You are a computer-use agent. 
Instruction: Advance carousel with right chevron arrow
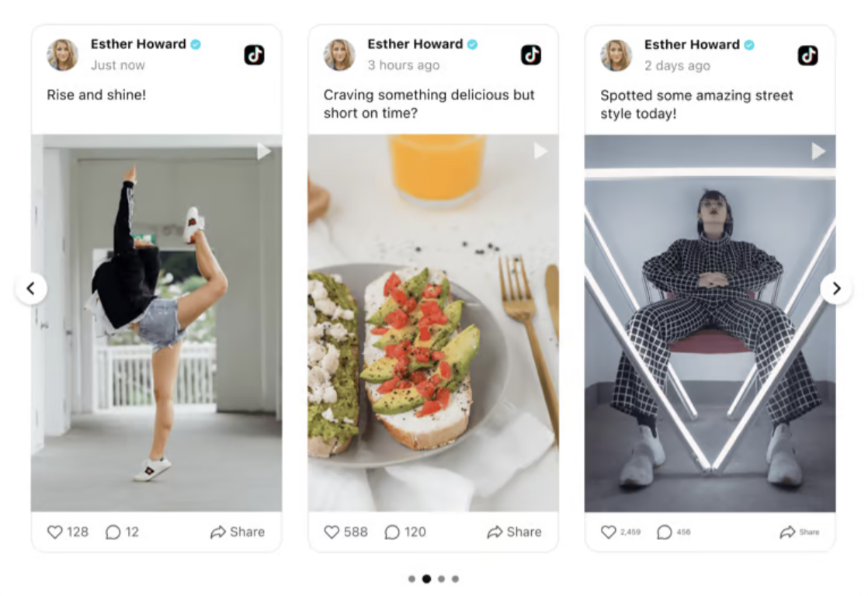click(836, 289)
